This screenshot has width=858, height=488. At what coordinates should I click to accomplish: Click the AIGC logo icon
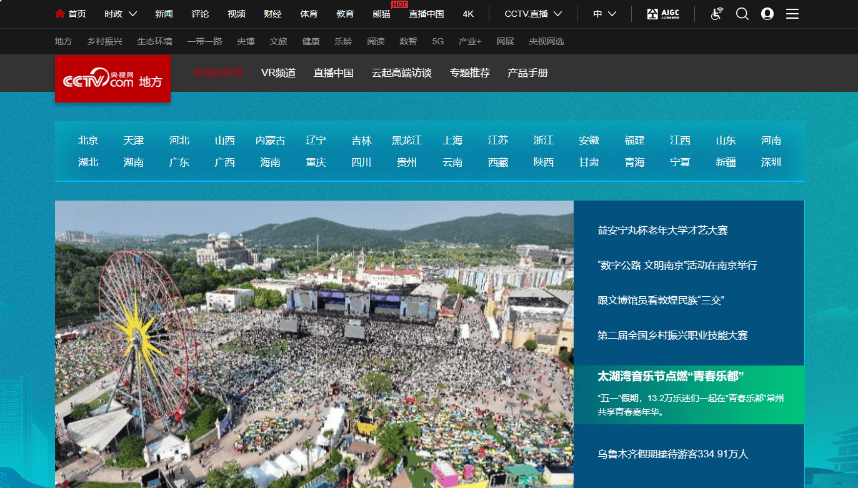click(x=667, y=14)
